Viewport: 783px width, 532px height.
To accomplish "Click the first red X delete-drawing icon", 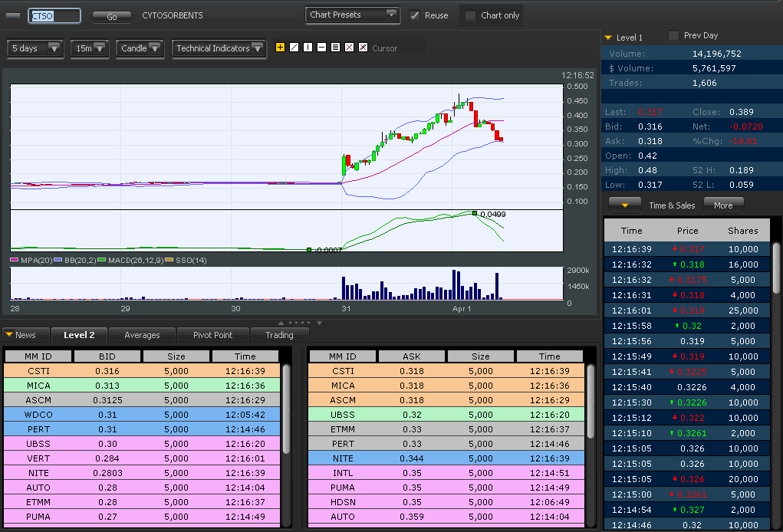I will coord(349,48).
